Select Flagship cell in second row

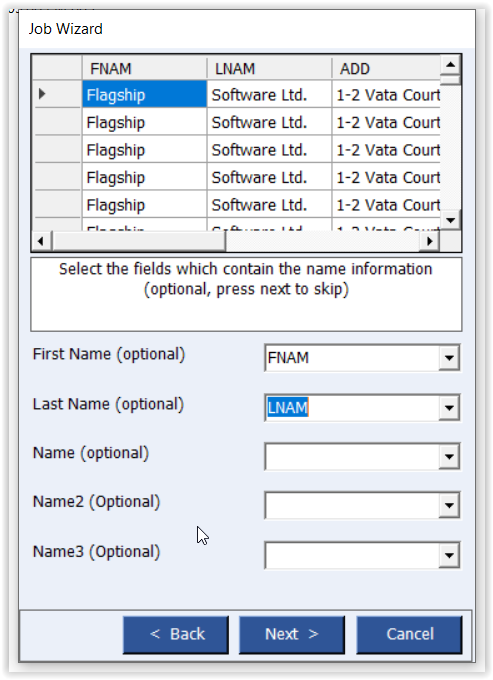pyautogui.click(x=144, y=121)
